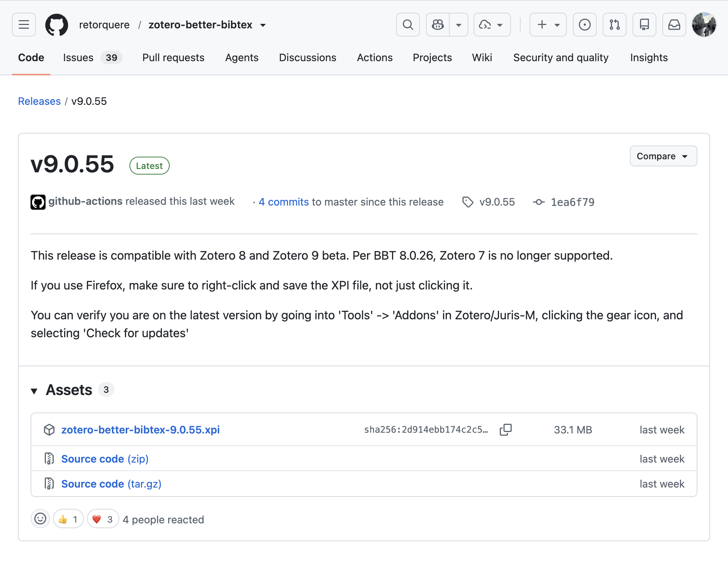Click the Latest release badge

[x=149, y=166]
